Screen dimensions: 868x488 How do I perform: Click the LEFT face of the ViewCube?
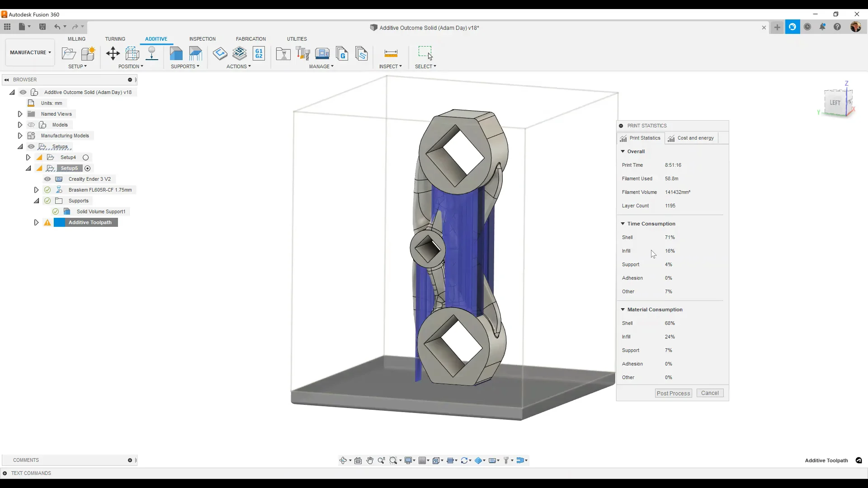tap(835, 103)
